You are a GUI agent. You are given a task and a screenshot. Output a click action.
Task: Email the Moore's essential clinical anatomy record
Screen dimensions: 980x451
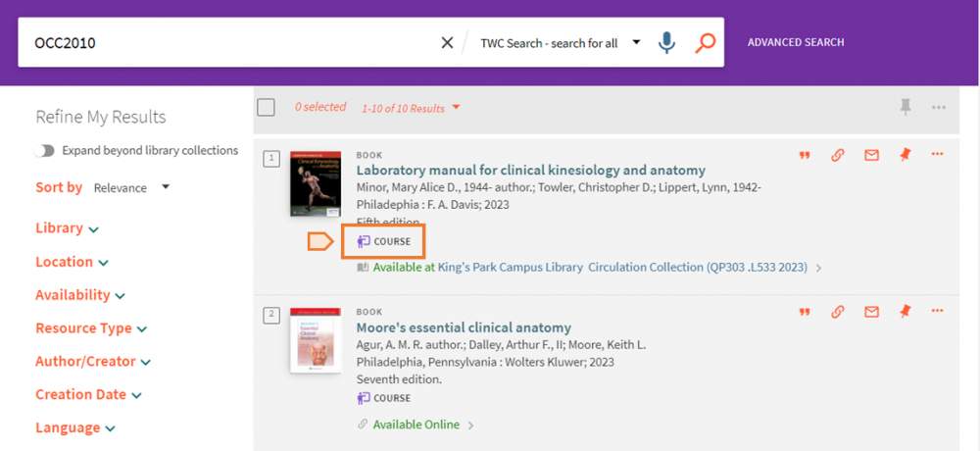pyautogui.click(x=871, y=312)
